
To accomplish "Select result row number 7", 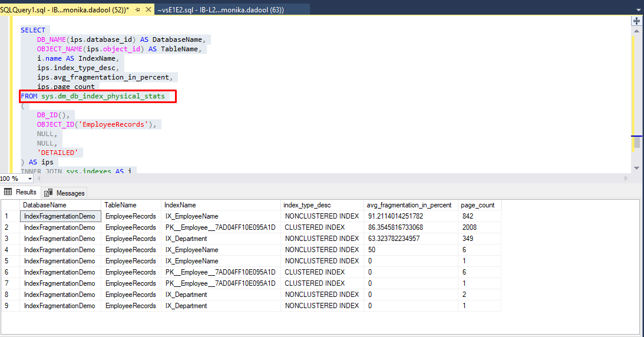I will point(10,283).
